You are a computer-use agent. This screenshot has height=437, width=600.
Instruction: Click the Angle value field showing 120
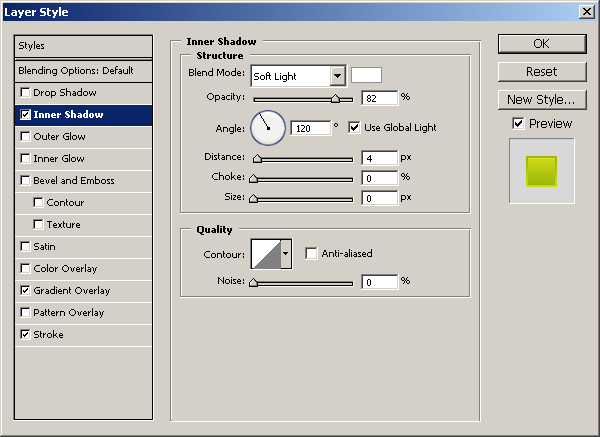coord(310,128)
